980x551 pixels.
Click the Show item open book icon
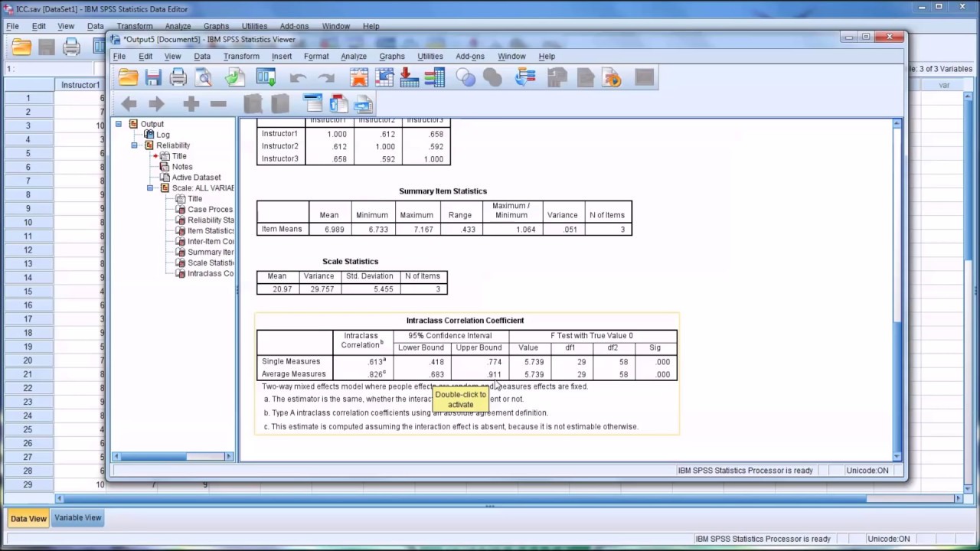[253, 104]
